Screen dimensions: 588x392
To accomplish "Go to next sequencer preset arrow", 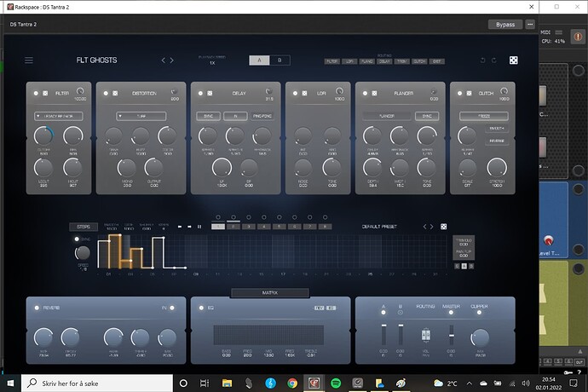I will [x=431, y=227].
